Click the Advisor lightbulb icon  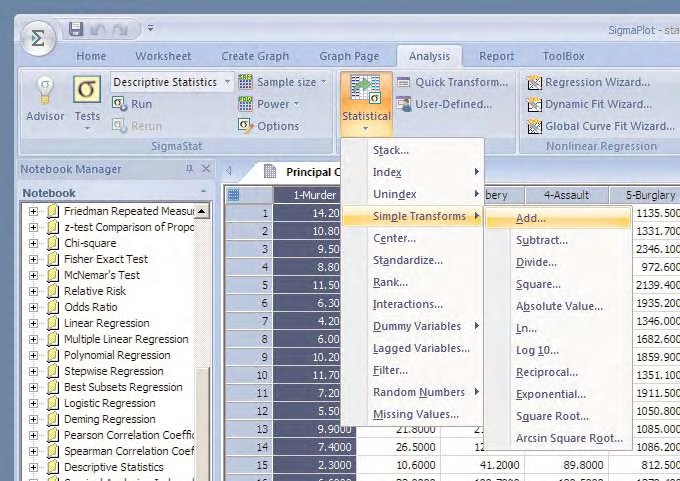pyautogui.click(x=44, y=92)
